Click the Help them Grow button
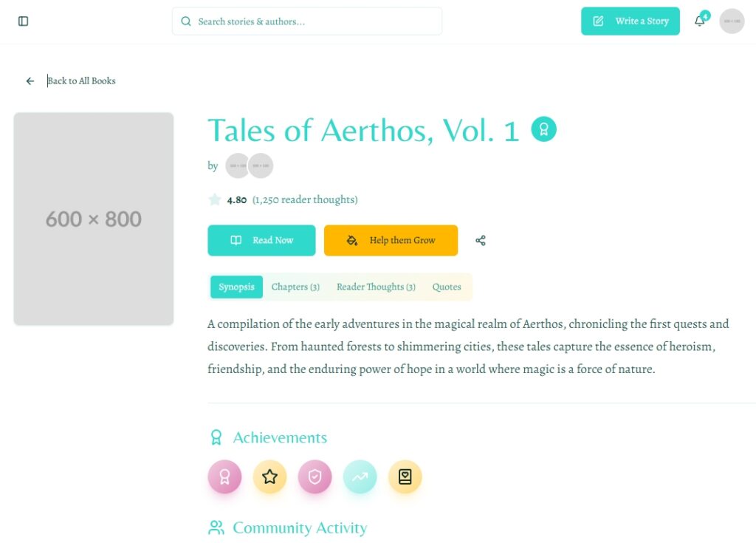This screenshot has width=756, height=543. click(391, 241)
